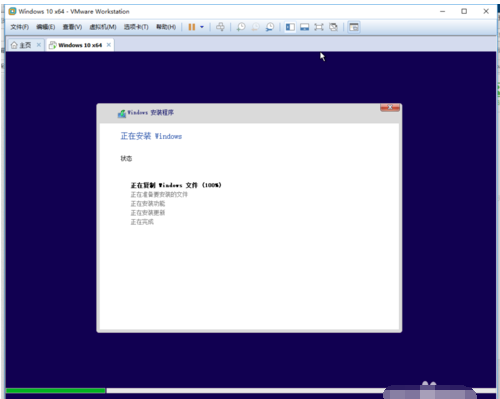Click the 正在安装 Windows heading
Image resolution: width=500 pixels, height=399 pixels.
coord(151,136)
